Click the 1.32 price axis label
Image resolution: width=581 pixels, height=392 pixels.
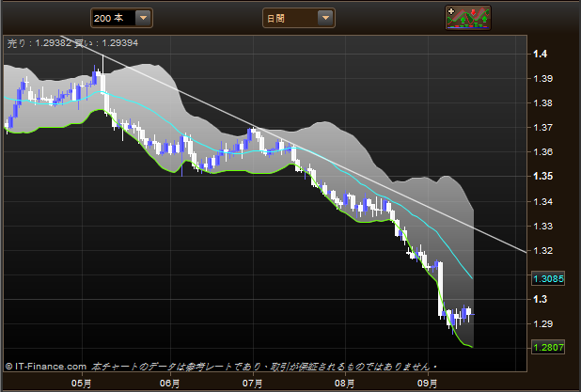(x=542, y=251)
